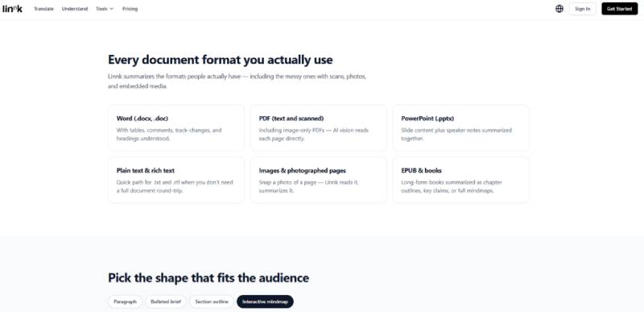Image resolution: width=644 pixels, height=312 pixels.
Task: Click the PowerPoint (.pptx) card
Action: [460, 128]
